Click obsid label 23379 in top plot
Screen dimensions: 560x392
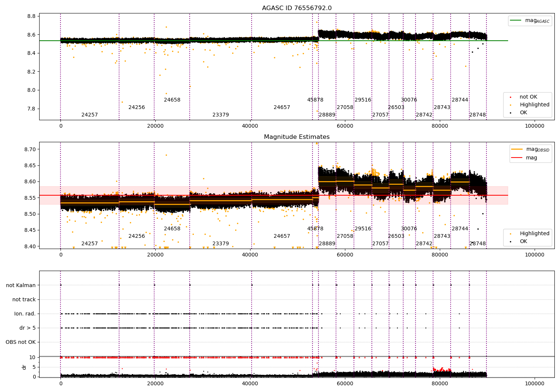(x=221, y=115)
